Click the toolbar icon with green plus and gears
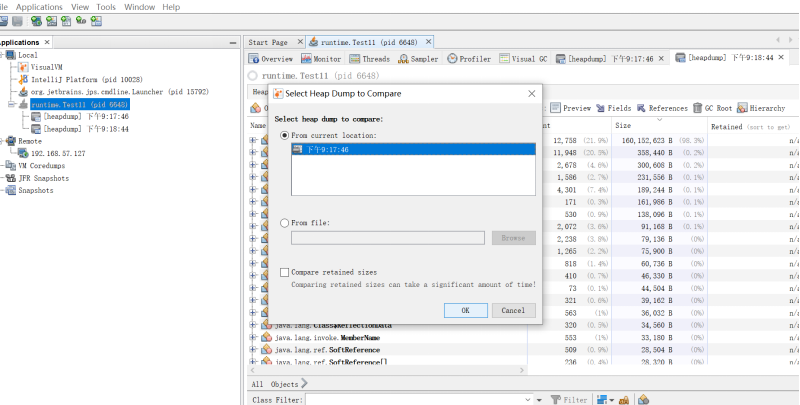Image resolution: width=800 pixels, height=405 pixels. (x=81, y=21)
